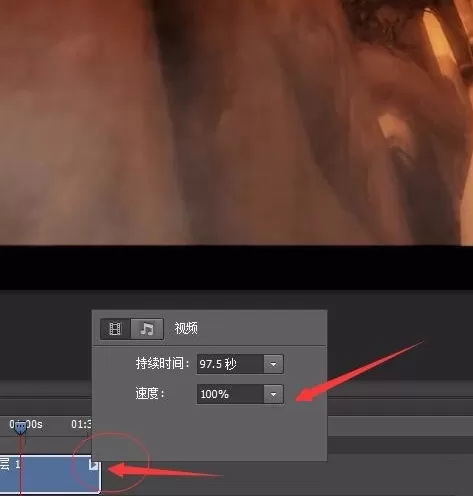Screen dimensions: 473x496
Task: Click the duration field showing 97.5 秒
Action: coord(230,364)
